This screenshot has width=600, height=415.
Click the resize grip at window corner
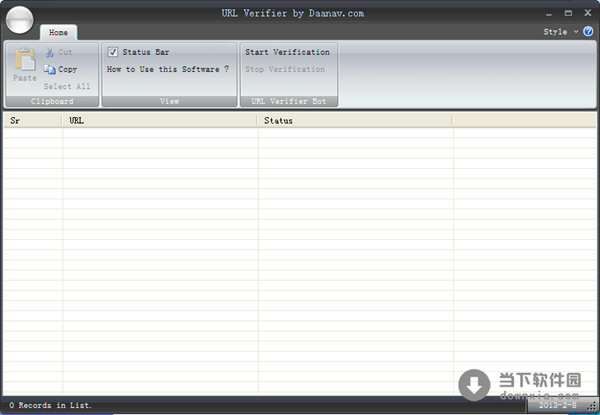[593, 408]
